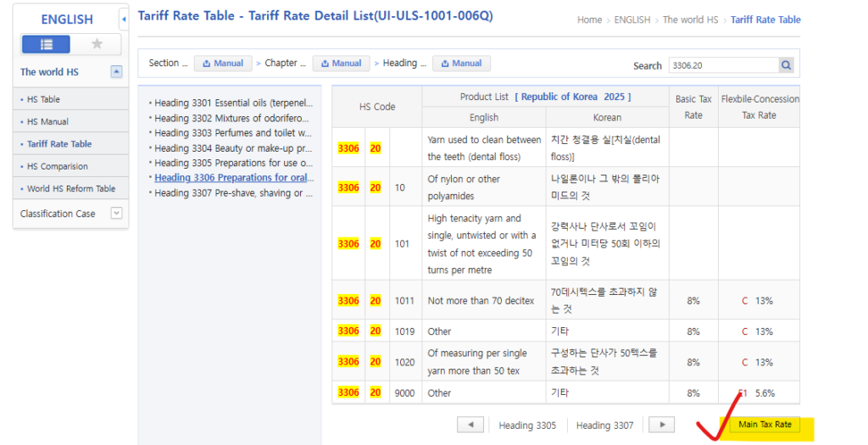Screen dimensions: 868x445
Task: Click the search input field
Action: 721,65
